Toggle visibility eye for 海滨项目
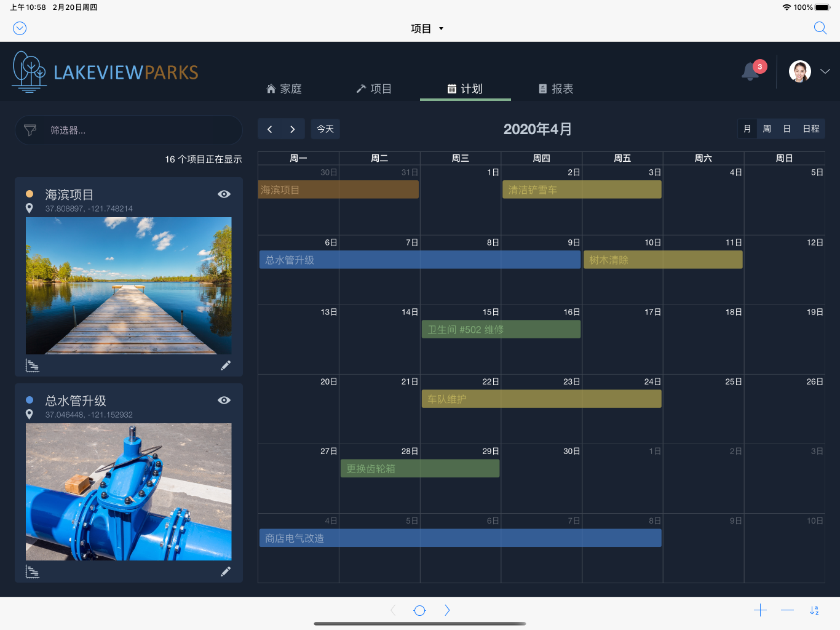This screenshot has width=840, height=630. tap(224, 194)
